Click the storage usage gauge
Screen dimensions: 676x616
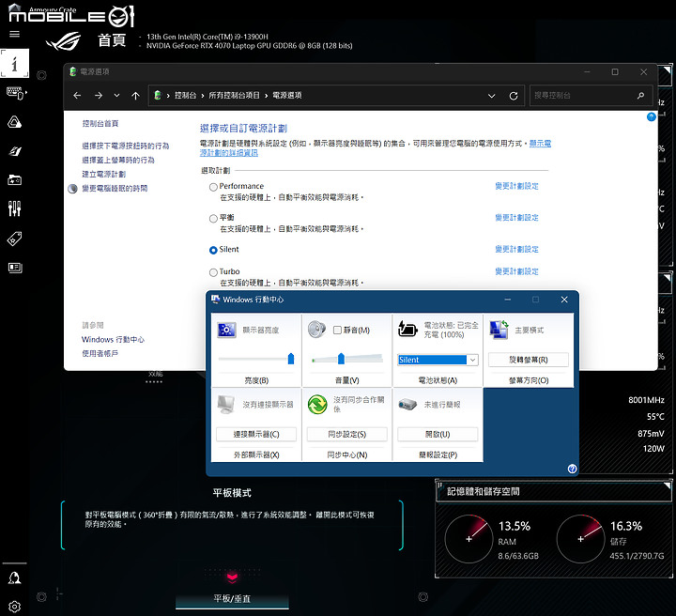pyautogui.click(x=581, y=539)
